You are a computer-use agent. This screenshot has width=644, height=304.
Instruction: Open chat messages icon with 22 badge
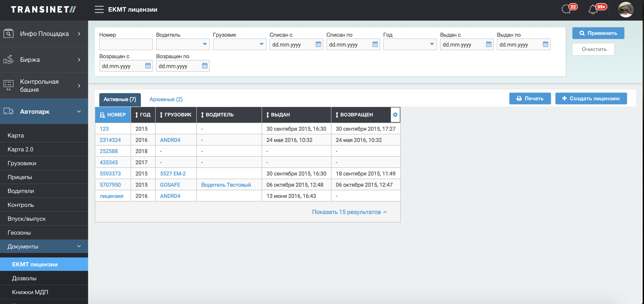(x=566, y=9)
